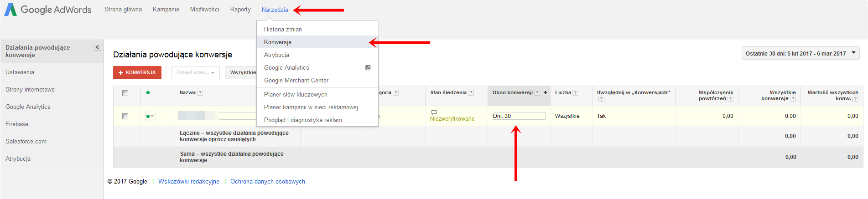Click the external-link icon beside Google Analytics

pos(368,67)
